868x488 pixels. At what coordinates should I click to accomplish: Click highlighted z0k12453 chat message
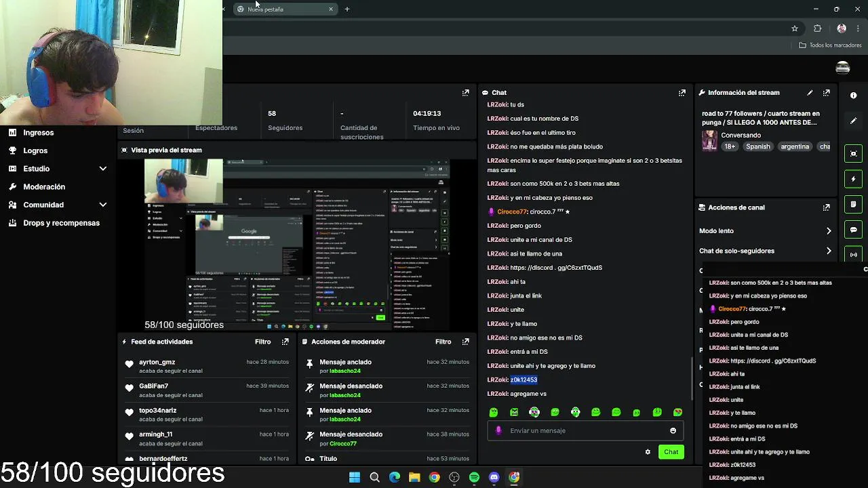[524, 380]
